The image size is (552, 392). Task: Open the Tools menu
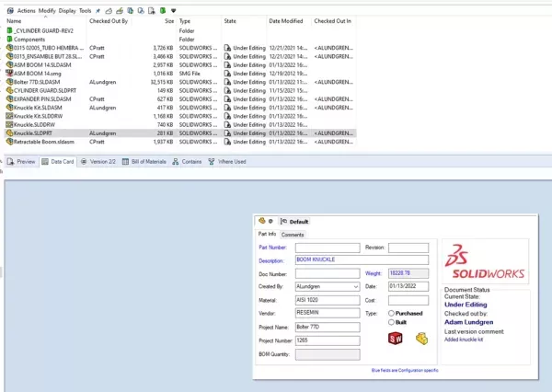(85, 11)
